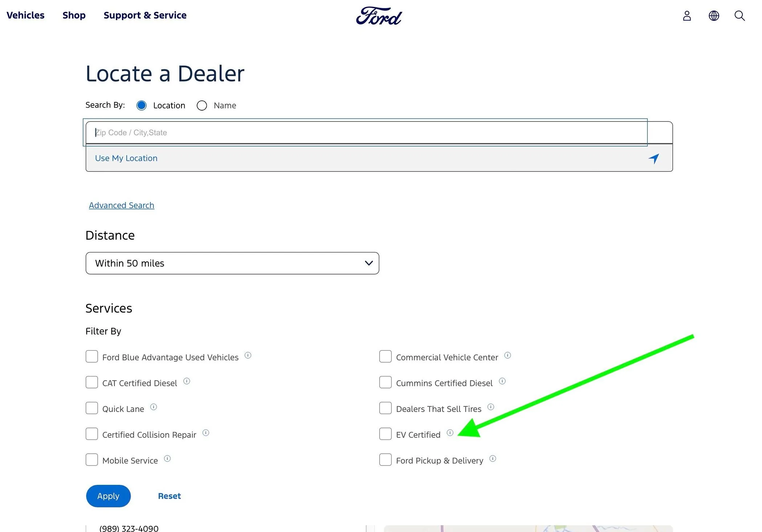Click the Quick Lane info icon
The width and height of the screenshot is (762, 532).
click(153, 407)
